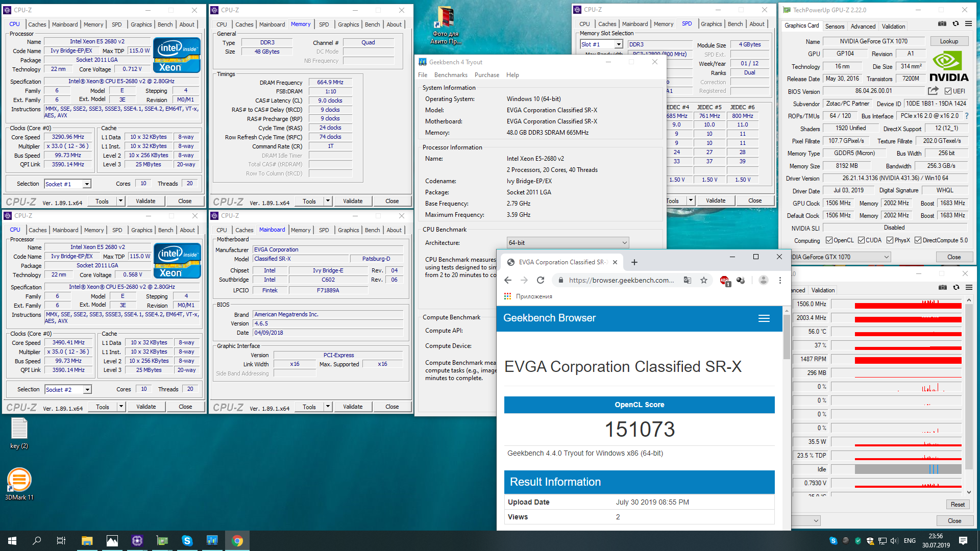Go back in the Chrome browser
Screen dimensions: 980x551
coord(507,280)
